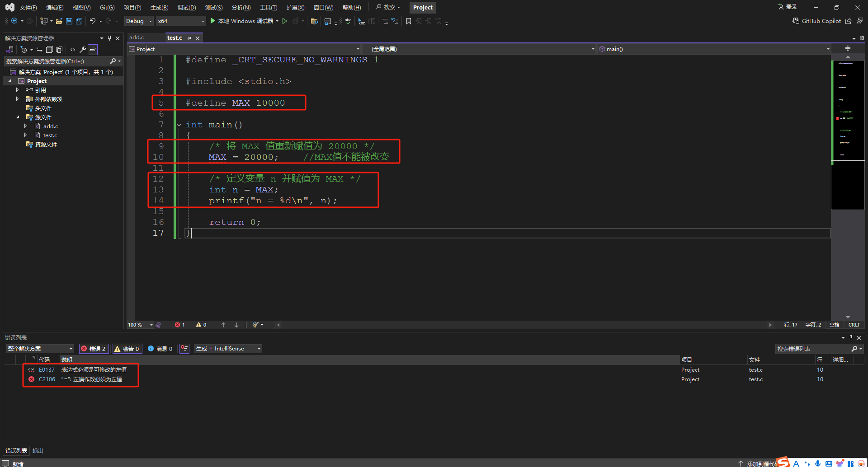868x467 pixels.
Task: Start debugging with the green play button
Action: coord(212,21)
